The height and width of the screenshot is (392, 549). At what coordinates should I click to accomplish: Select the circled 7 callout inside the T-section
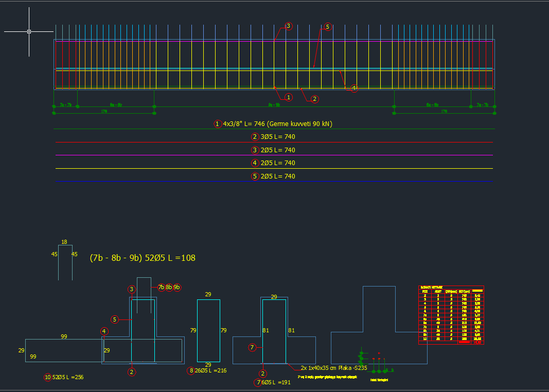pos(252,348)
